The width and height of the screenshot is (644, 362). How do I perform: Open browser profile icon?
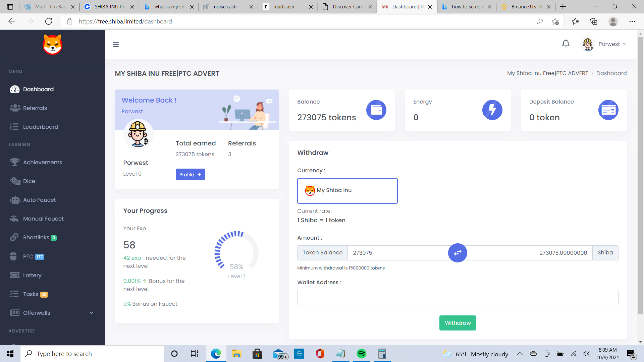[x=613, y=21]
